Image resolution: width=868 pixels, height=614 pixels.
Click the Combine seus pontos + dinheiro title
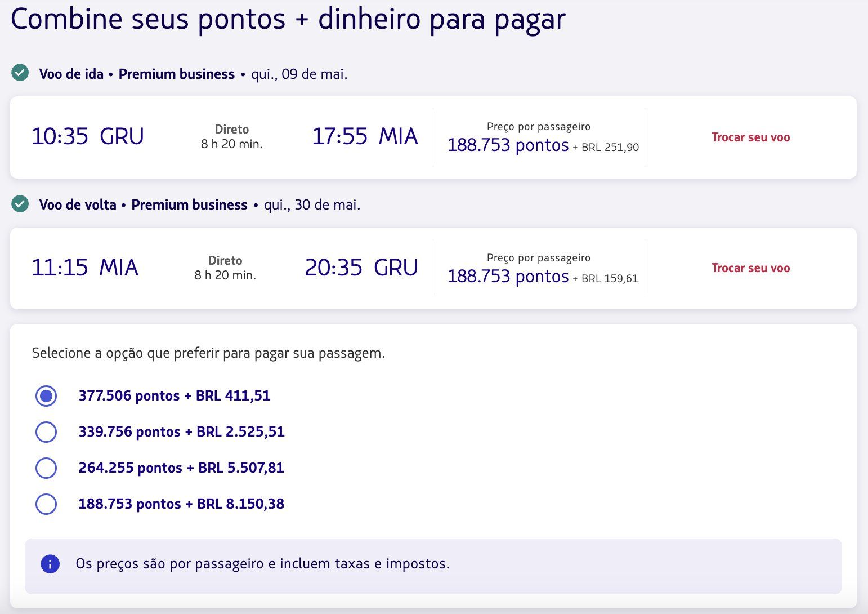(288, 20)
